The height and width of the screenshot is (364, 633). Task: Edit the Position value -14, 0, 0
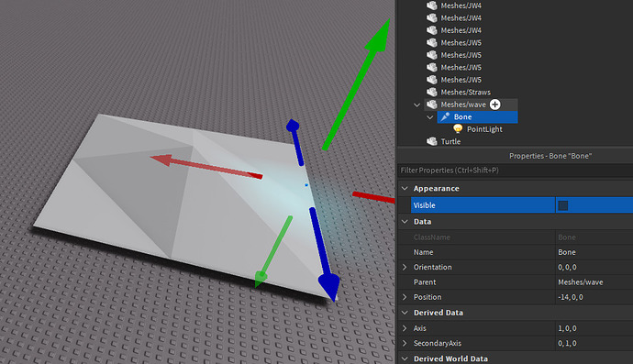tap(594, 297)
